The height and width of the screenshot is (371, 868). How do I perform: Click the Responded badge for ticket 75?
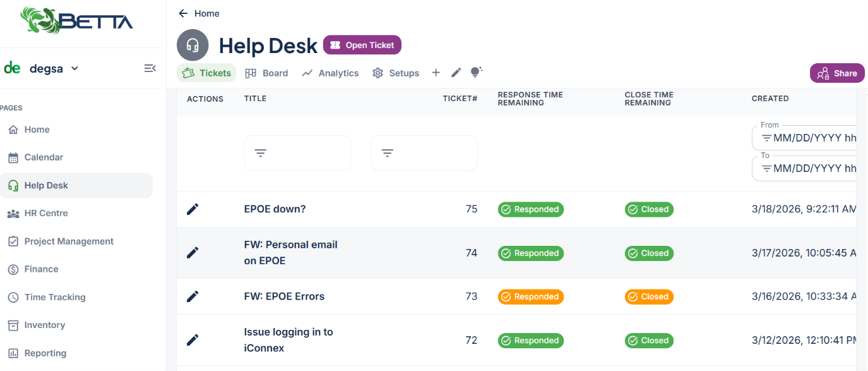point(531,209)
